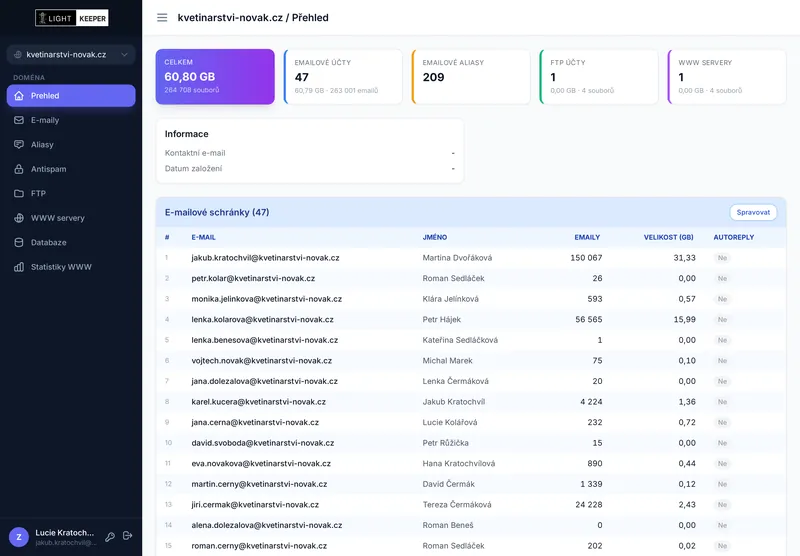Click the Celkem 60,80 GB card

click(x=215, y=77)
